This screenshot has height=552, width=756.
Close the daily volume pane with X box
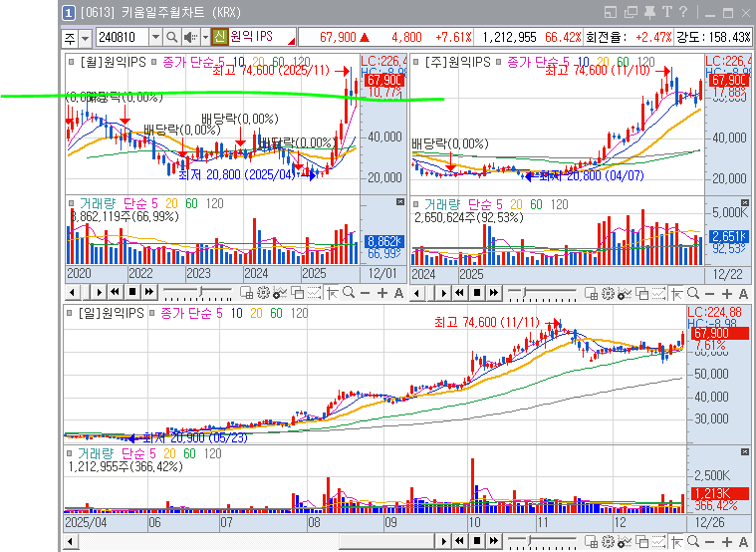745,452
